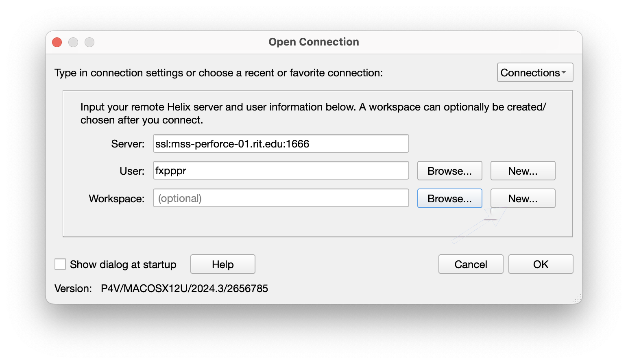Click the disabled zoom window button
Image resolution: width=628 pixels, height=364 pixels.
tap(89, 42)
